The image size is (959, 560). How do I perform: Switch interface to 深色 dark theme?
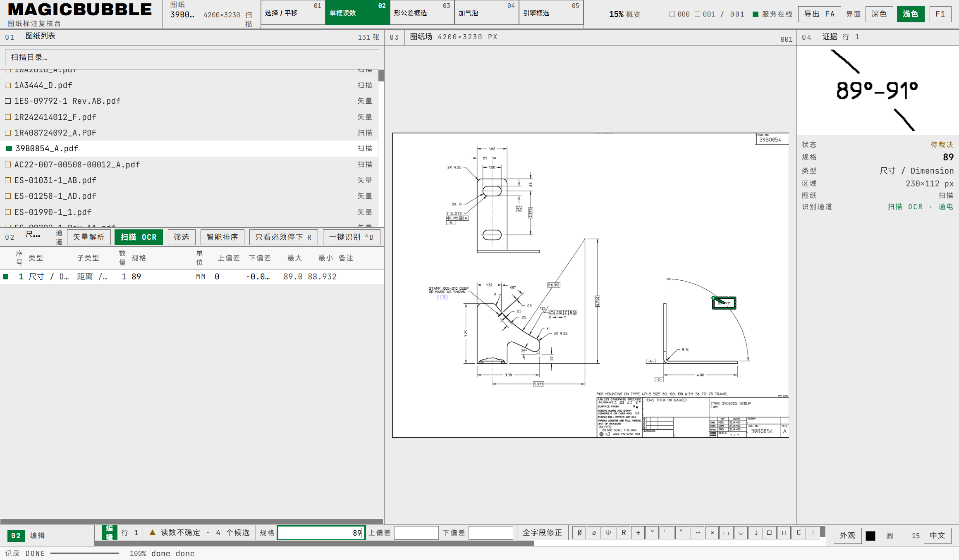879,14
